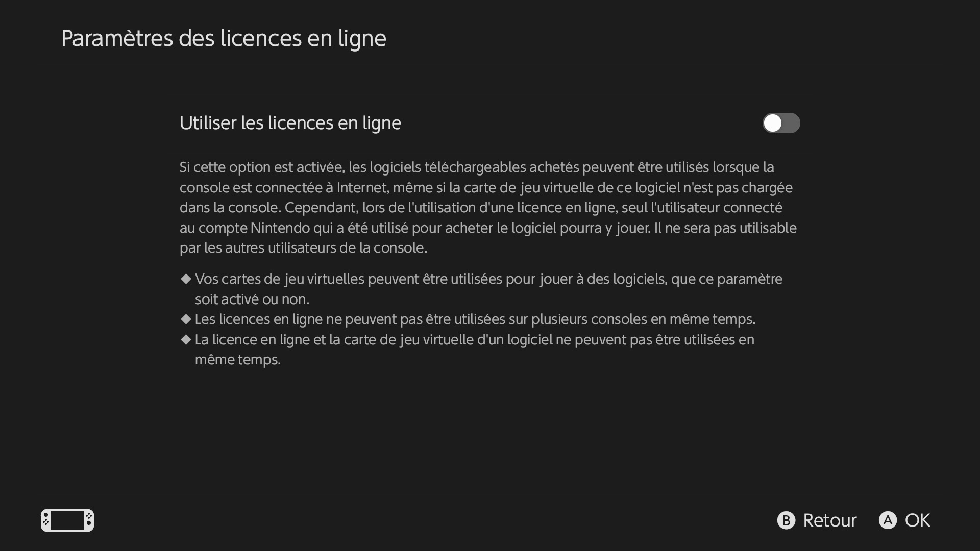Enable the Utiliser les licences en ligne switch
980x551 pixels.
coord(781,123)
